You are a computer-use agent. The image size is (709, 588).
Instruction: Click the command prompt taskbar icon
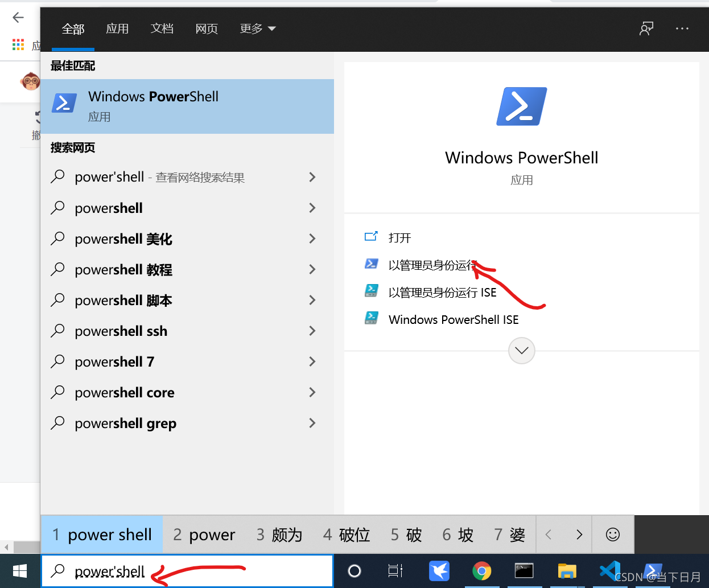pyautogui.click(x=523, y=571)
